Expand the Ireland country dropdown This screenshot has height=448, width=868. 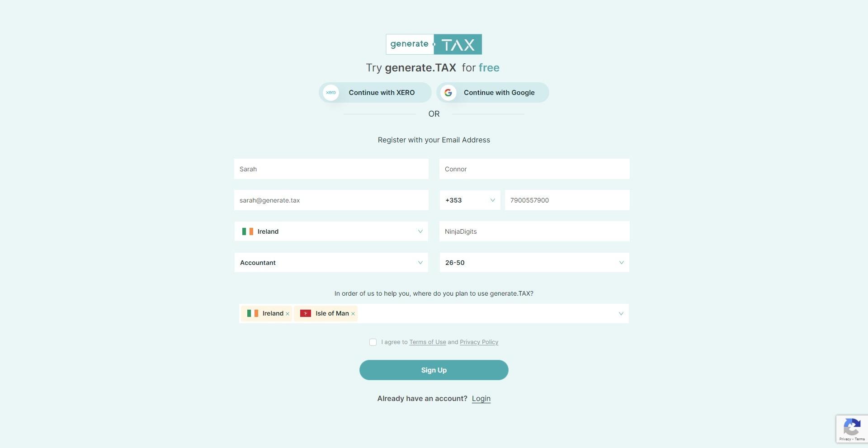pyautogui.click(x=331, y=231)
